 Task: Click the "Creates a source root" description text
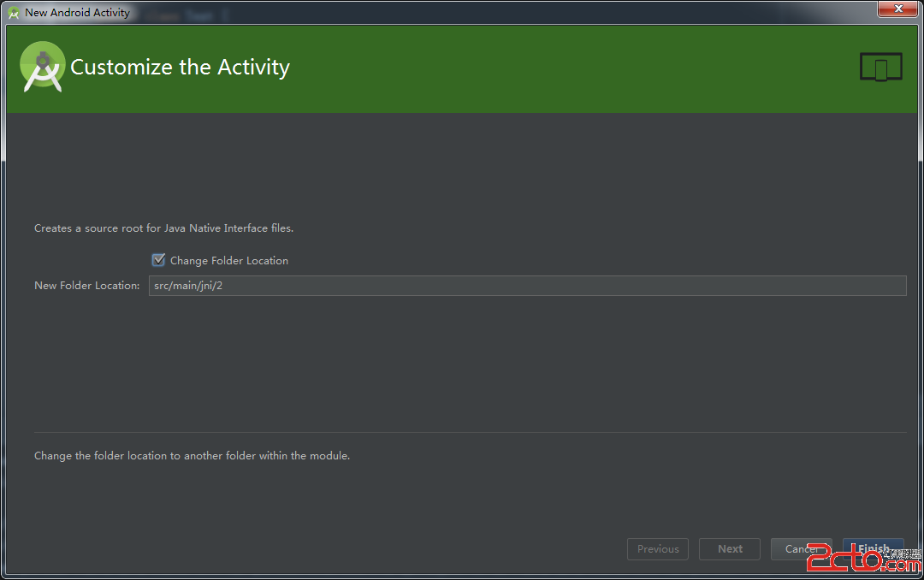tap(163, 228)
